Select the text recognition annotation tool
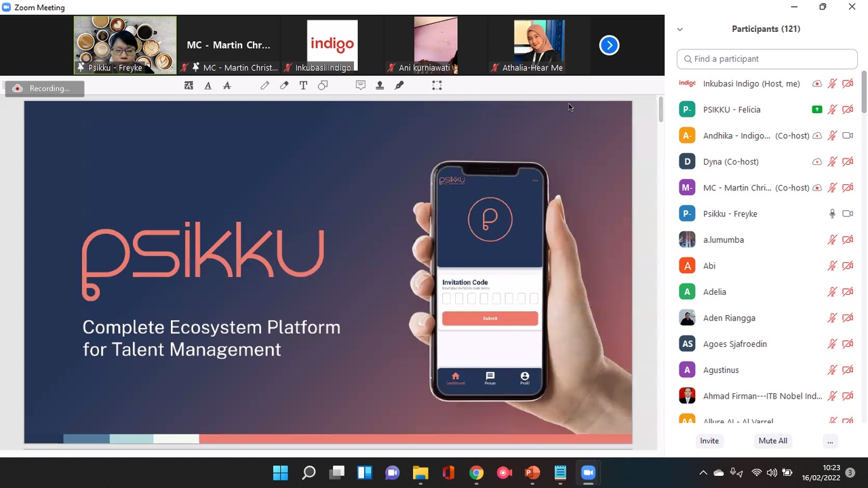Screen dimensions: 868x488 [x=189, y=85]
